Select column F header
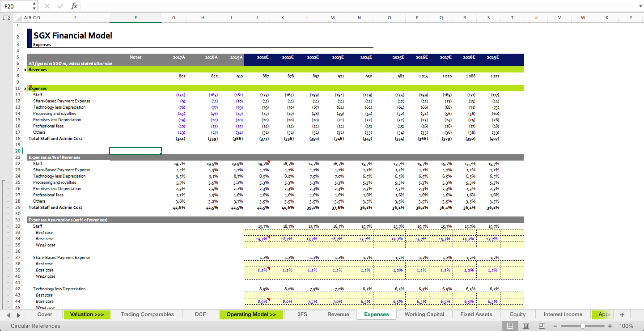The image size is (644, 331). click(136, 18)
